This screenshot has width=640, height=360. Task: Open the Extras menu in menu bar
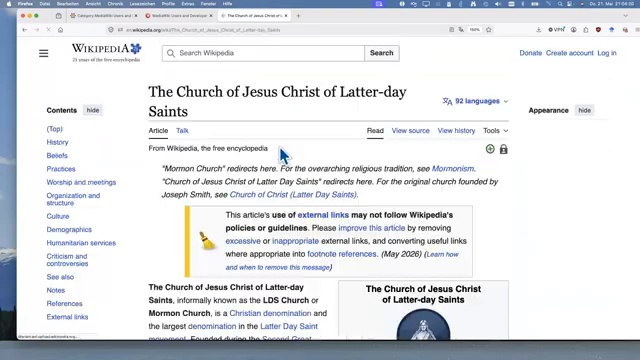coord(188,4)
